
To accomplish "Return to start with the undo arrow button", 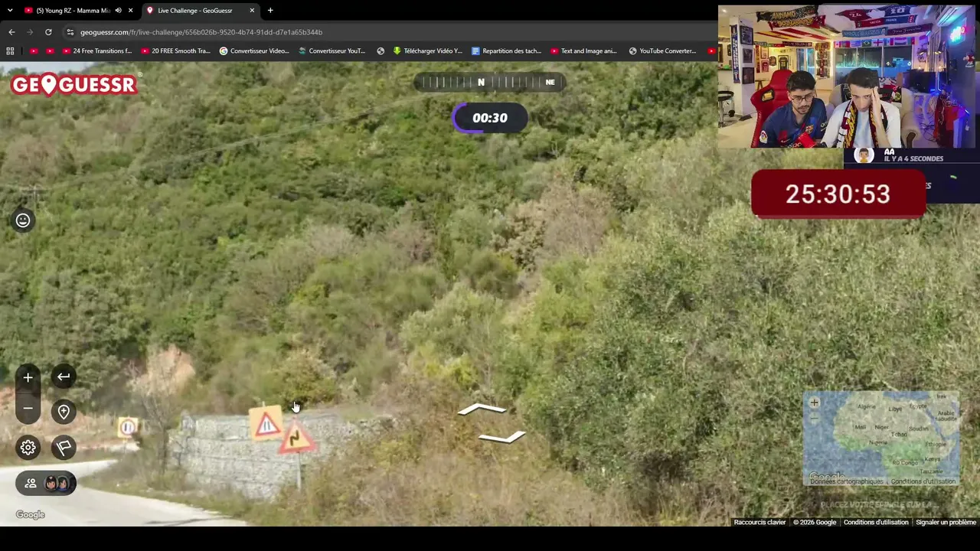I will point(64,377).
